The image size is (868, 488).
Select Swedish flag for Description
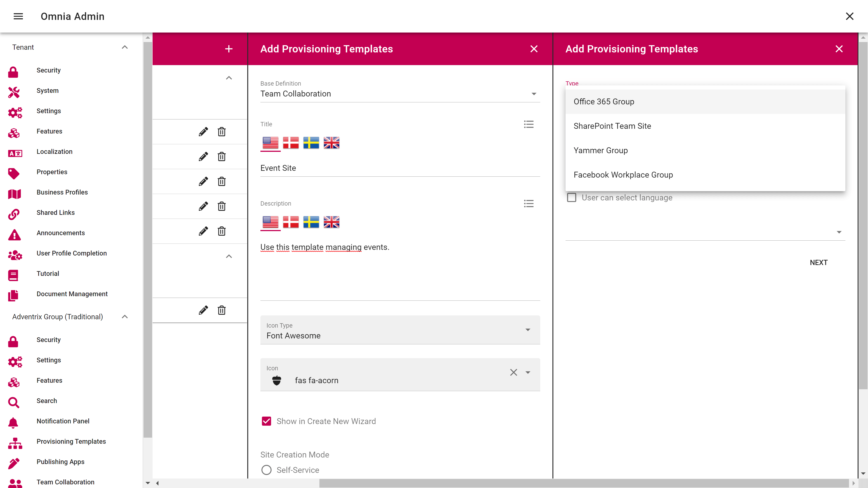pos(311,222)
